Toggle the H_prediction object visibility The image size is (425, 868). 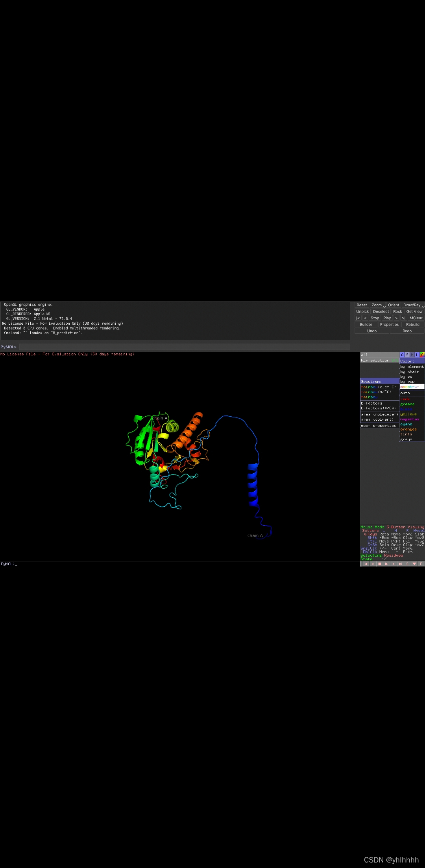(379, 360)
